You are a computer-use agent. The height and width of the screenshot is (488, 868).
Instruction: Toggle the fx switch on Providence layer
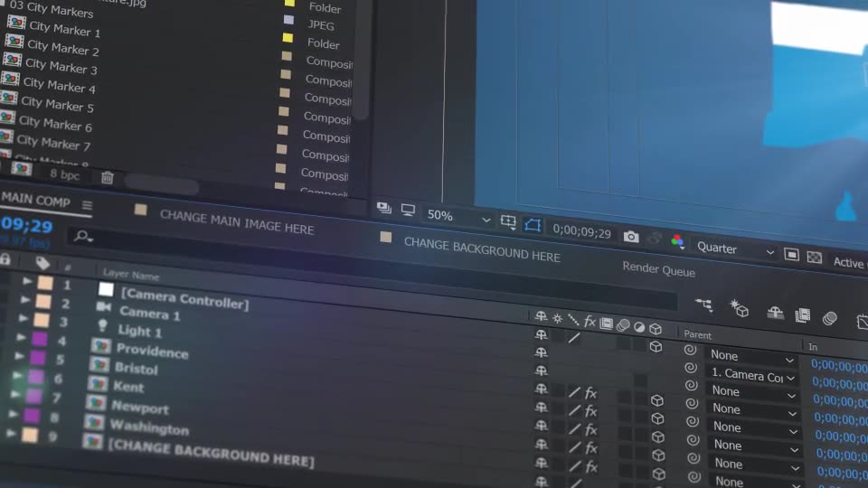(x=590, y=393)
